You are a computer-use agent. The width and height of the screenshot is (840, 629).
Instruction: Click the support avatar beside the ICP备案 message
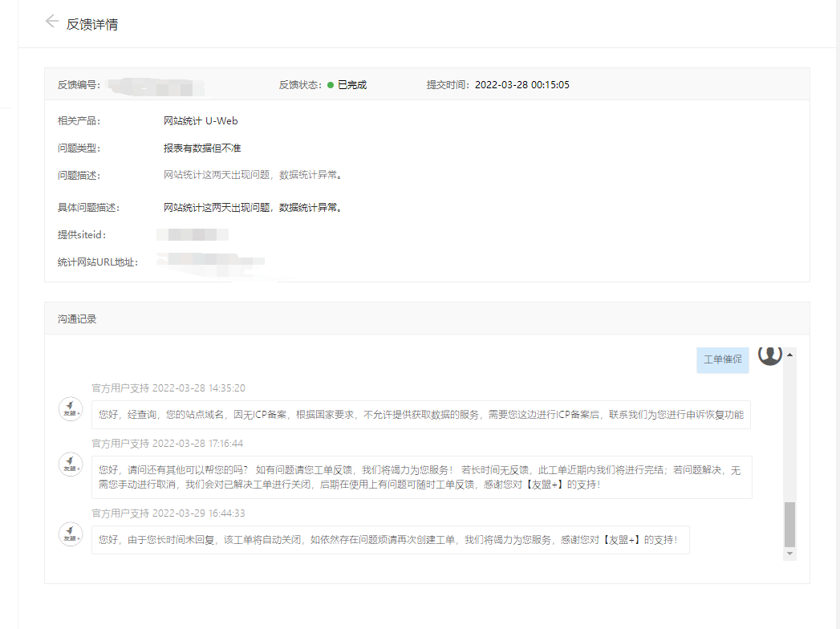[x=71, y=409]
